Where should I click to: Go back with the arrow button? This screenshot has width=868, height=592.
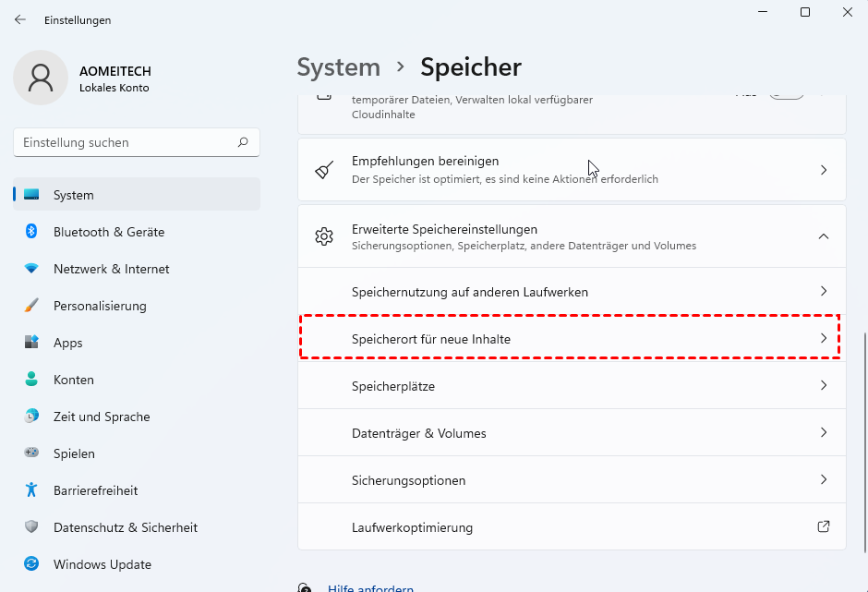(20, 19)
